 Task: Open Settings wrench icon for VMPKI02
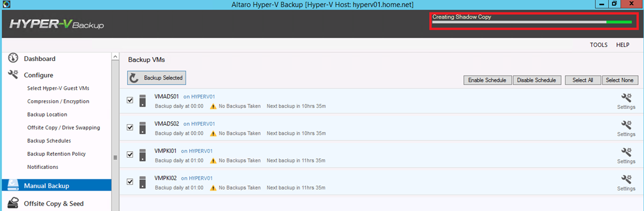tap(626, 179)
